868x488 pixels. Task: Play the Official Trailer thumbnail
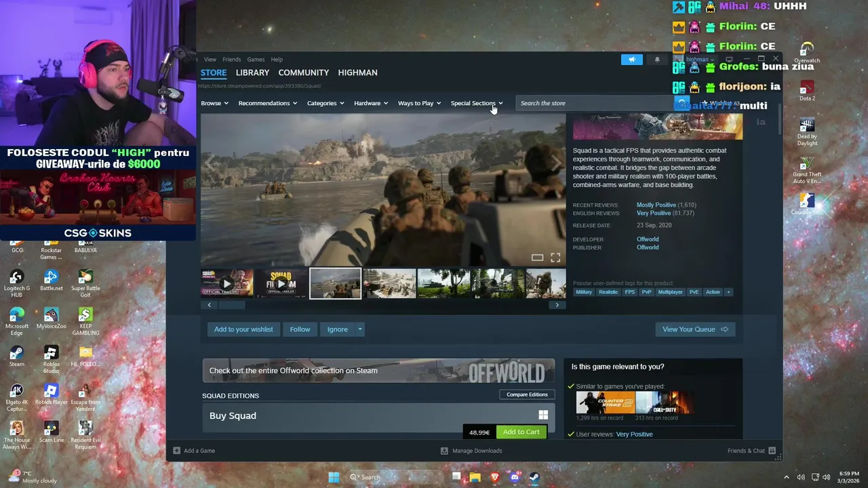tap(226, 283)
